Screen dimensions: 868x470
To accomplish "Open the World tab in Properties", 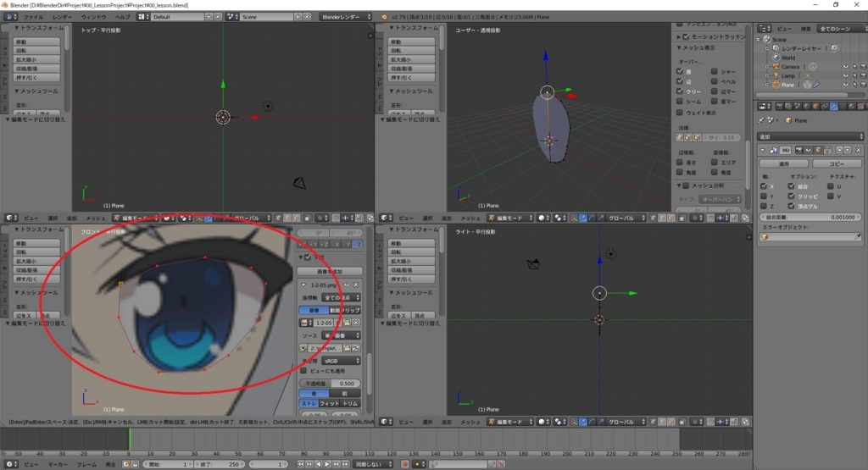I will pos(807,106).
